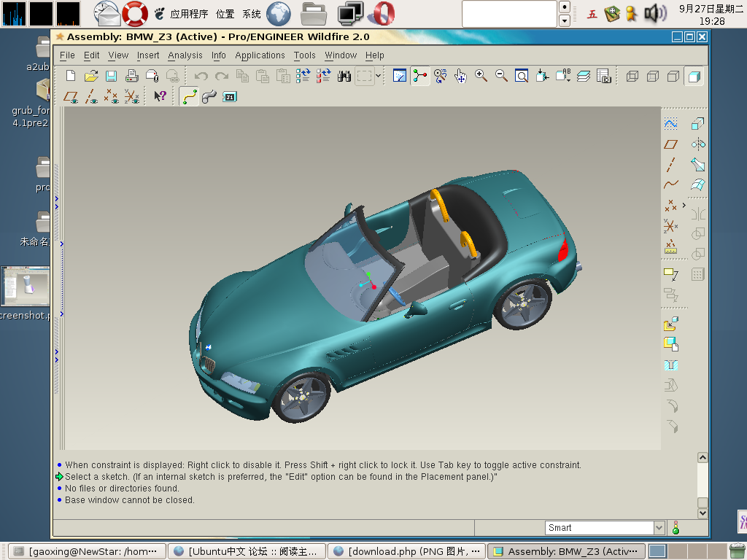747x560 pixels.
Task: Select the Revolve tool in right toolbar
Action: (697, 144)
